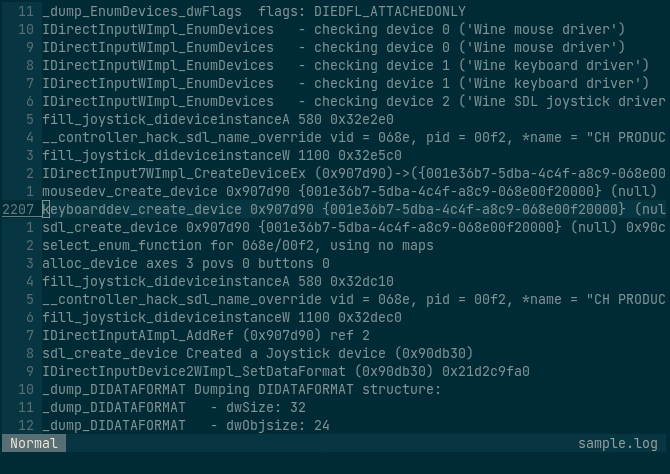
Task: Click the IDirectInputAImpl_AddRef ref 2 line
Action: coord(206,335)
